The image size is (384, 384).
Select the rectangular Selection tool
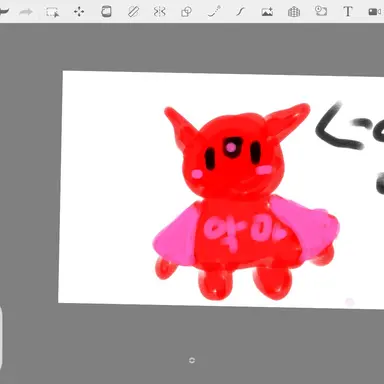pos(52,12)
